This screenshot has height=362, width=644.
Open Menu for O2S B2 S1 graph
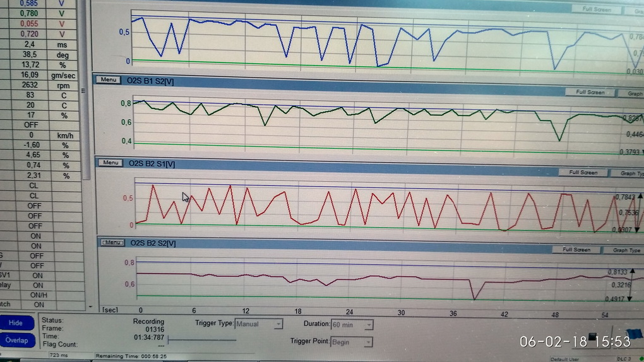point(110,163)
